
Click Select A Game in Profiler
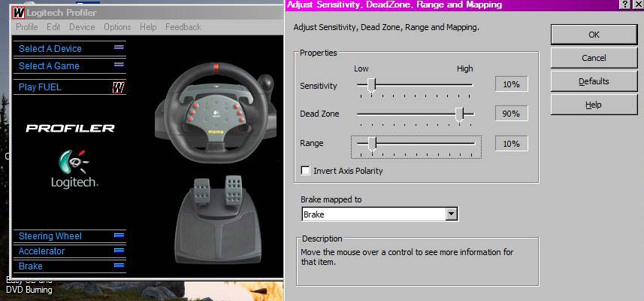[49, 65]
